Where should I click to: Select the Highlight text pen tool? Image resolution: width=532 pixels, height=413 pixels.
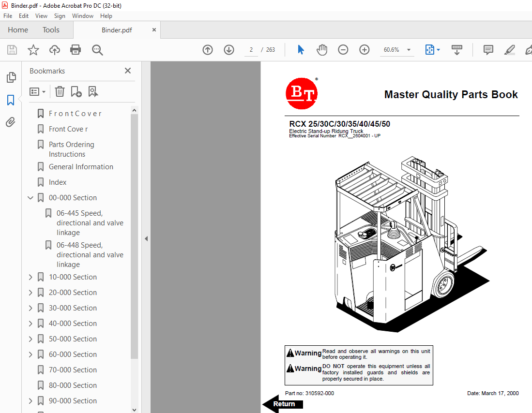[509, 50]
